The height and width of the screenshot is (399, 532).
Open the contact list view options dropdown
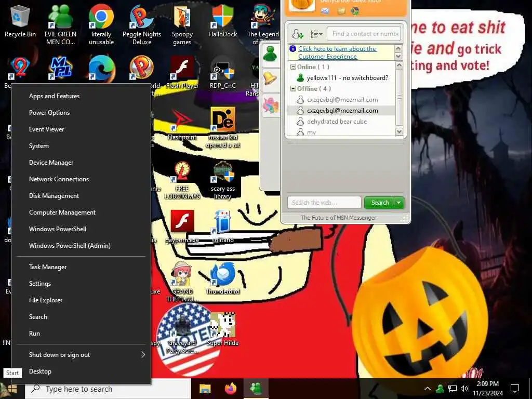(x=316, y=34)
